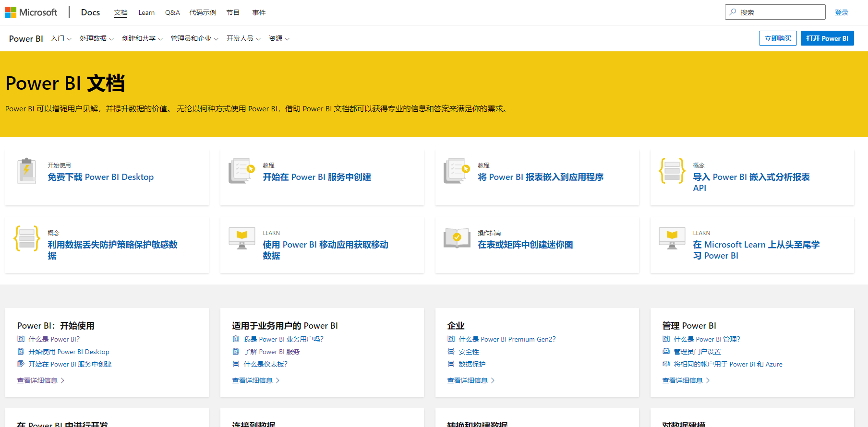Viewport: 868px width, 427px height.
Task: Expand the 创建和共享 dropdown menu
Action: tap(142, 39)
